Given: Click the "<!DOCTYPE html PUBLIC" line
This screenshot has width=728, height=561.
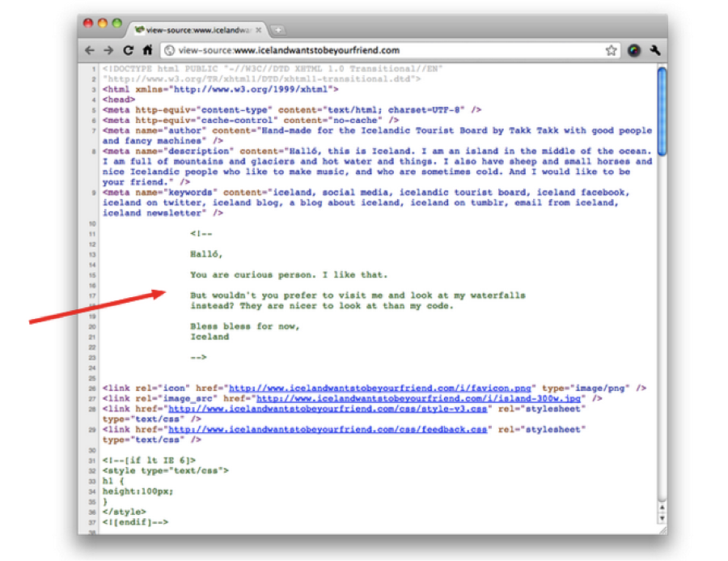Looking at the screenshot, I should [273, 69].
